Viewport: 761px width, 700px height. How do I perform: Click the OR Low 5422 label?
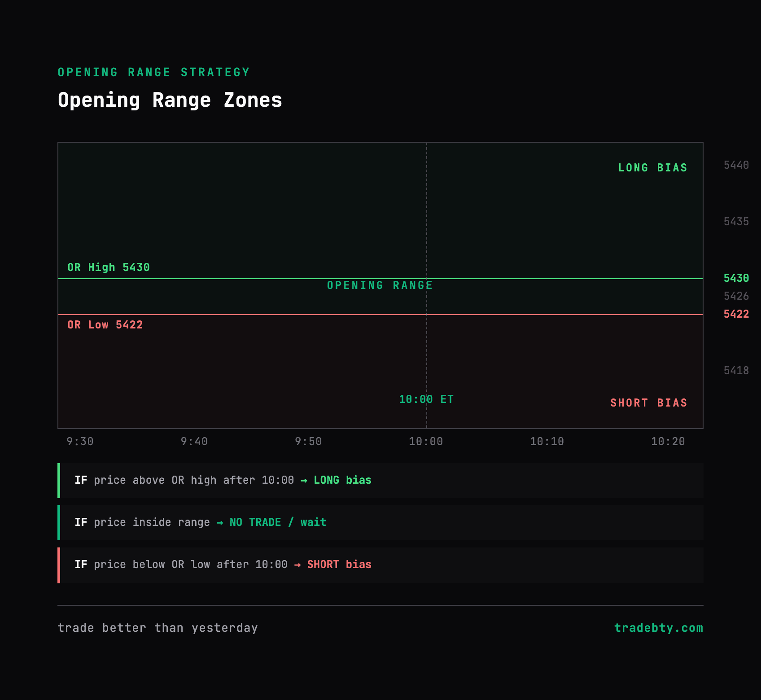click(105, 324)
